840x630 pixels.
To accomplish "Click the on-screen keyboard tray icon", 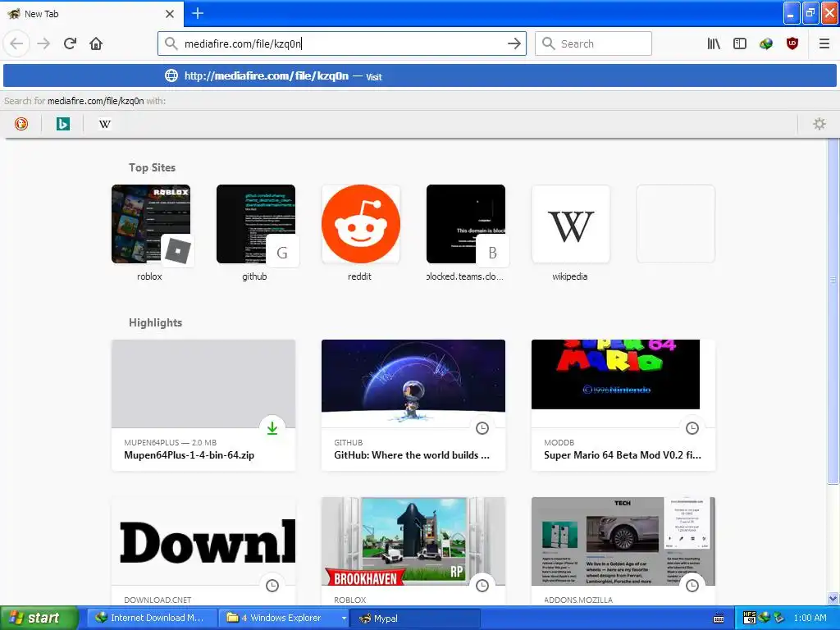I will point(719,619).
